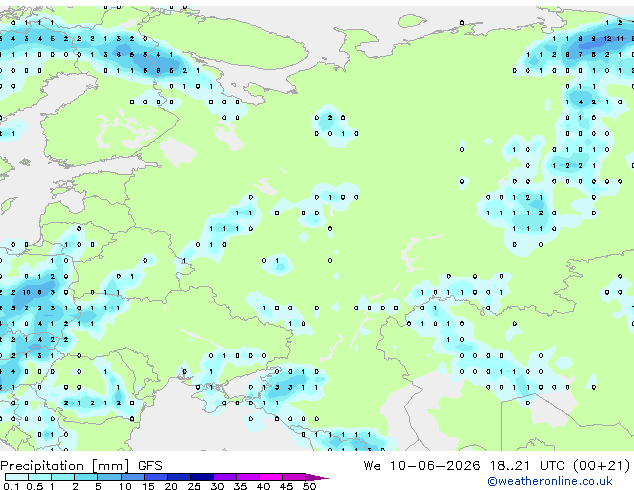Click the 1–2 mm legend color swatch

63,477
